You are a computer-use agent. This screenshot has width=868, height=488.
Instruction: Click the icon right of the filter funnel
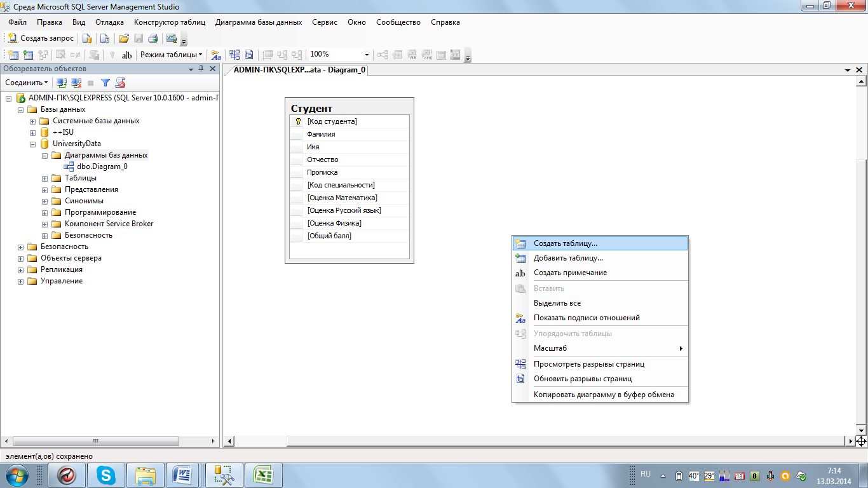(120, 83)
